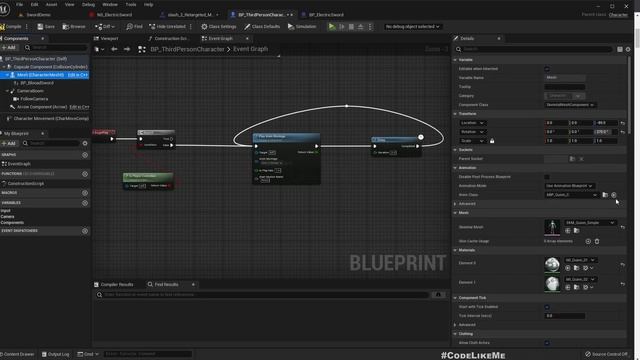Save the blueprint asset

46,27
